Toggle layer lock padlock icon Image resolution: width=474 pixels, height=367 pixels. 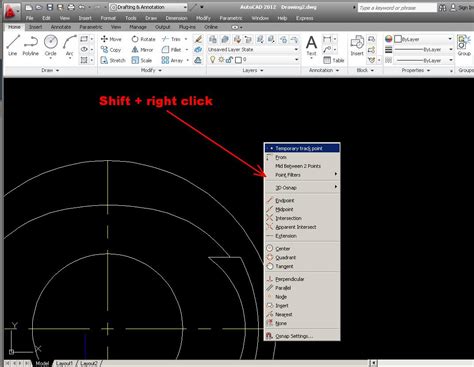[x=229, y=60]
